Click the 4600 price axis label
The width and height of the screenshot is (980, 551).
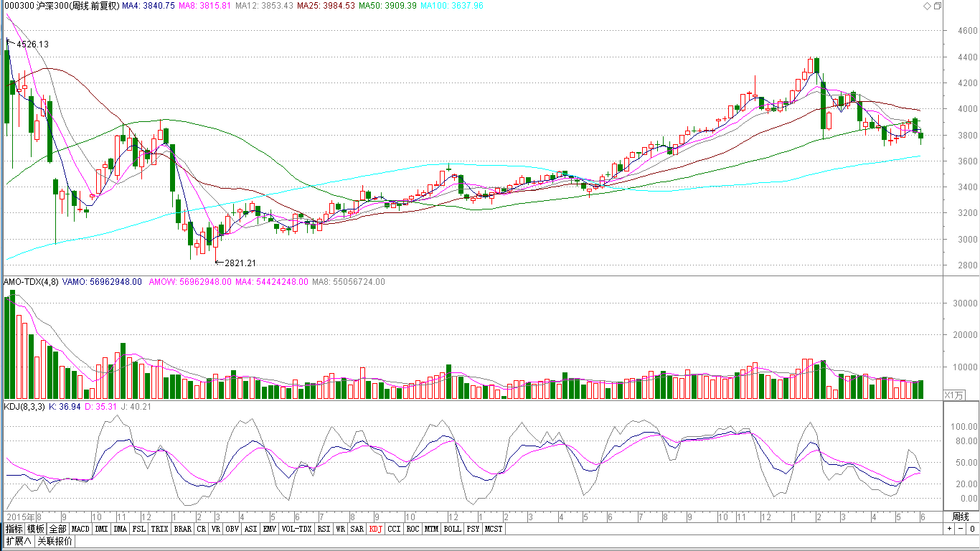tap(967, 31)
